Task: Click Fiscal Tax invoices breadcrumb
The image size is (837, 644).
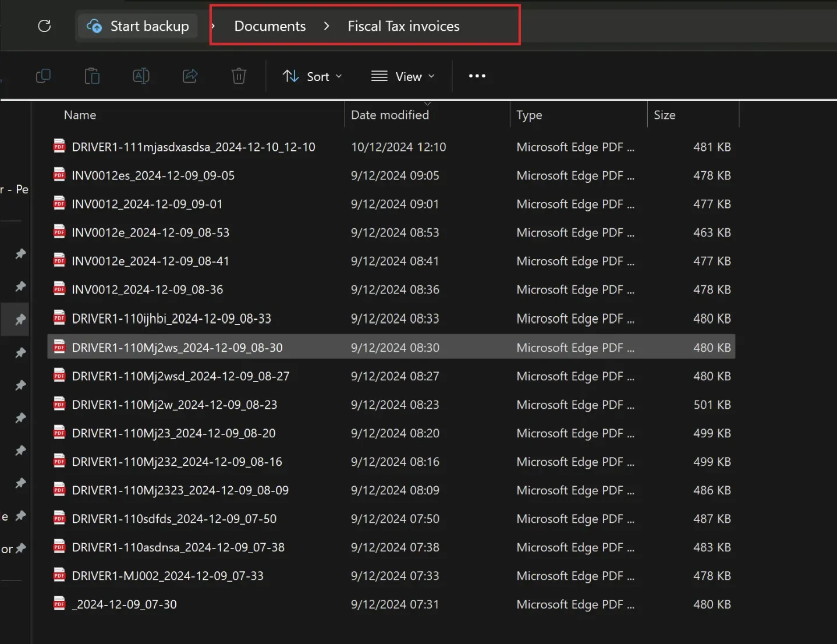Action: (x=403, y=26)
